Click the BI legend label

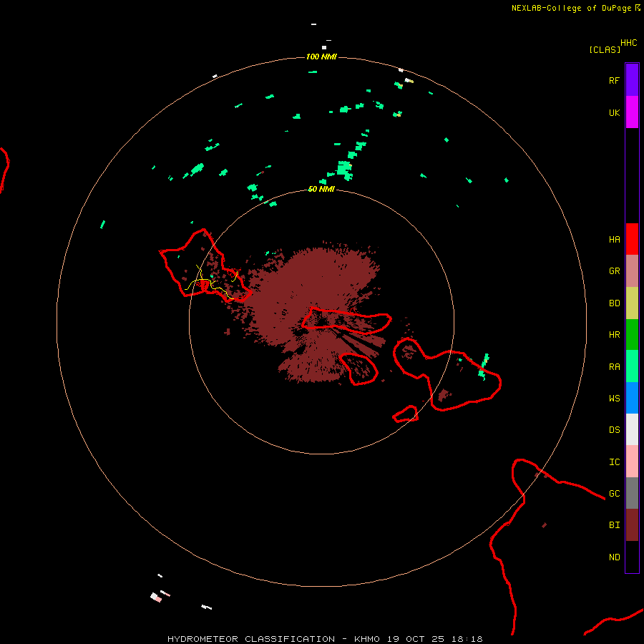[614, 525]
